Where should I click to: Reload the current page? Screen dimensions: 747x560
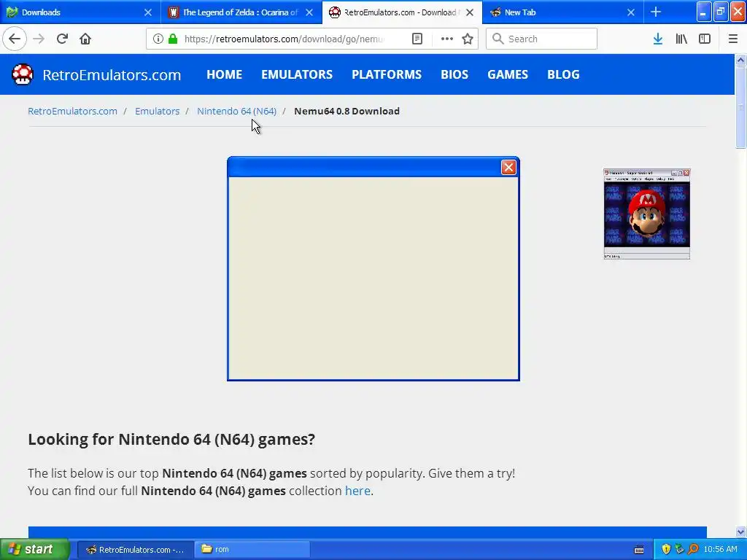62,39
